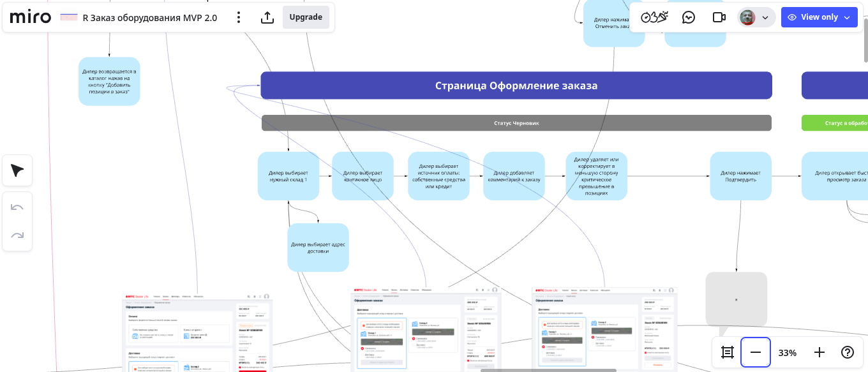Select the Дилер нажимает Подтвердить node
This screenshot has height=372, width=868.
(740, 176)
